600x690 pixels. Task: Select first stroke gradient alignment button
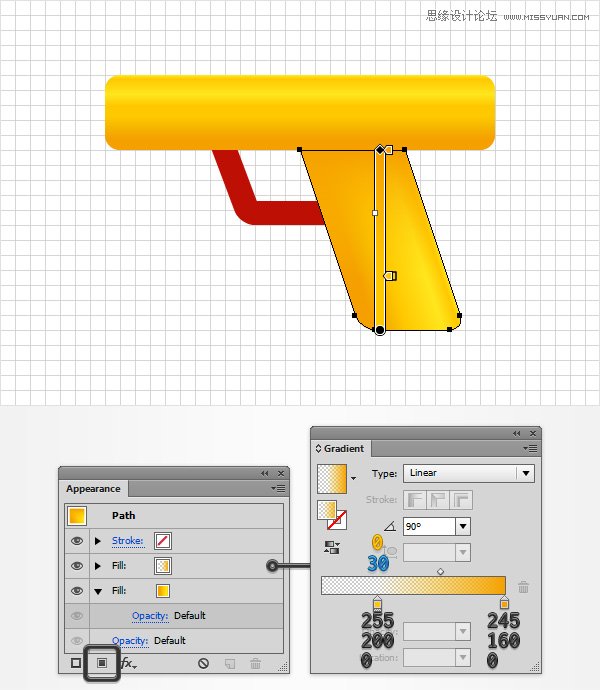tap(415, 500)
